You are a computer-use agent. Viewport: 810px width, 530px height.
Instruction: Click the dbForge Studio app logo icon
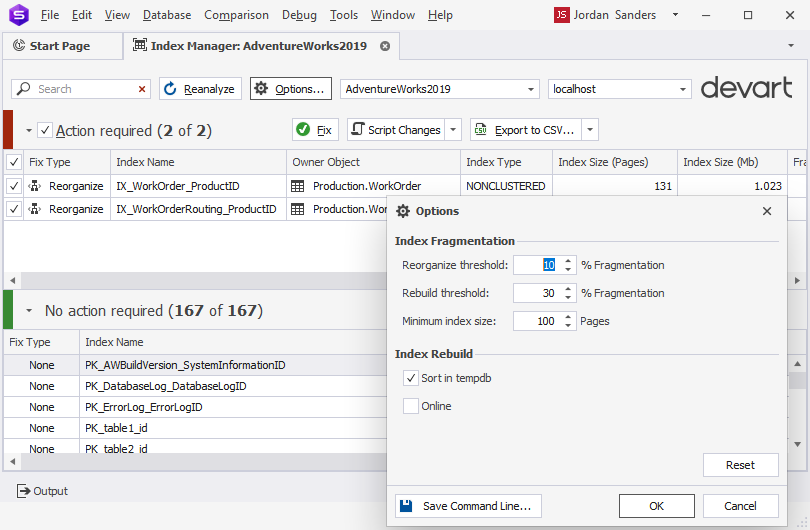[19, 14]
